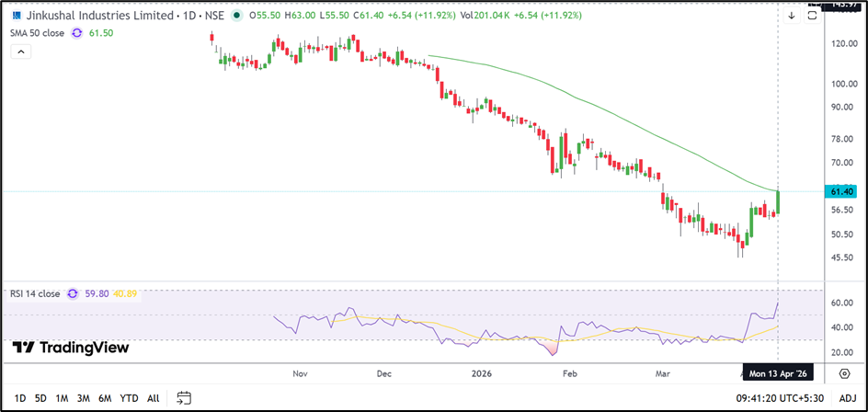Click the SMA 50 indicator refresh icon
The height and width of the screenshot is (412, 868).
coord(76,32)
